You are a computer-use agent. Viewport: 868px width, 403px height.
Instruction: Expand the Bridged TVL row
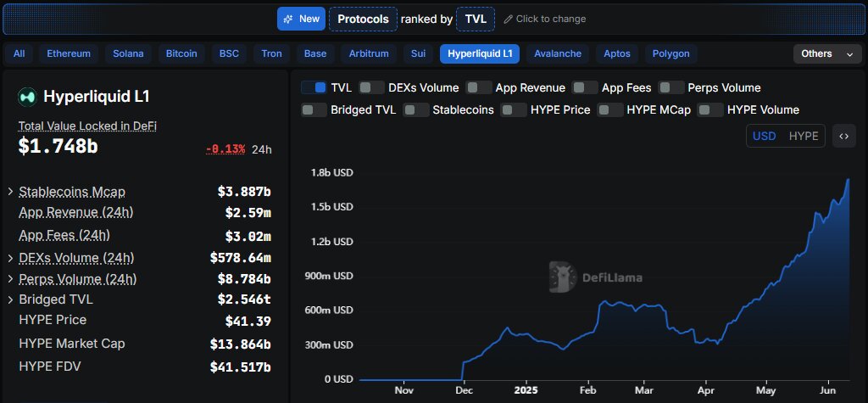10,299
